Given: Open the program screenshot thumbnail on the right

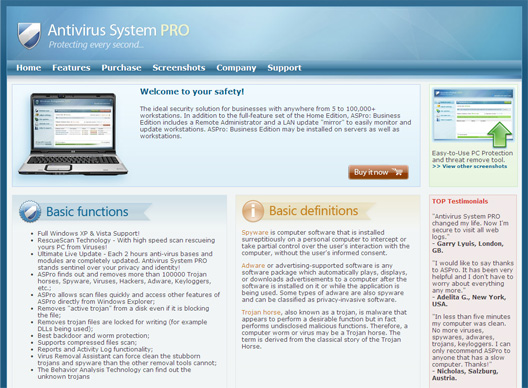Looking at the screenshot, I should [473, 115].
